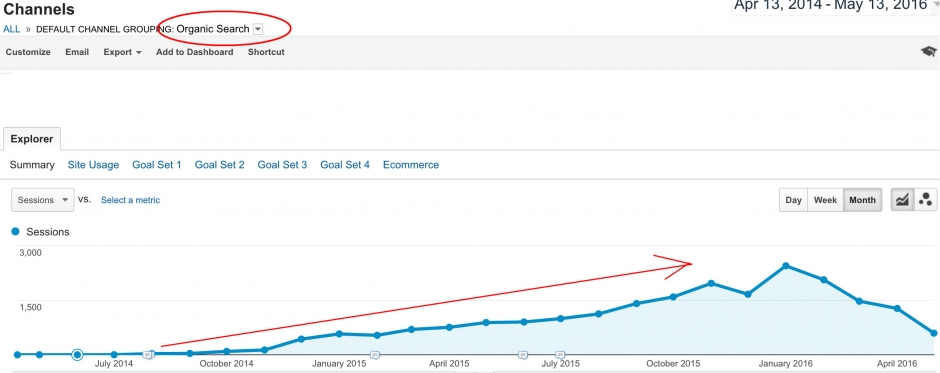
Task: Open annotation marker near January 2015
Action: pyautogui.click(x=375, y=355)
